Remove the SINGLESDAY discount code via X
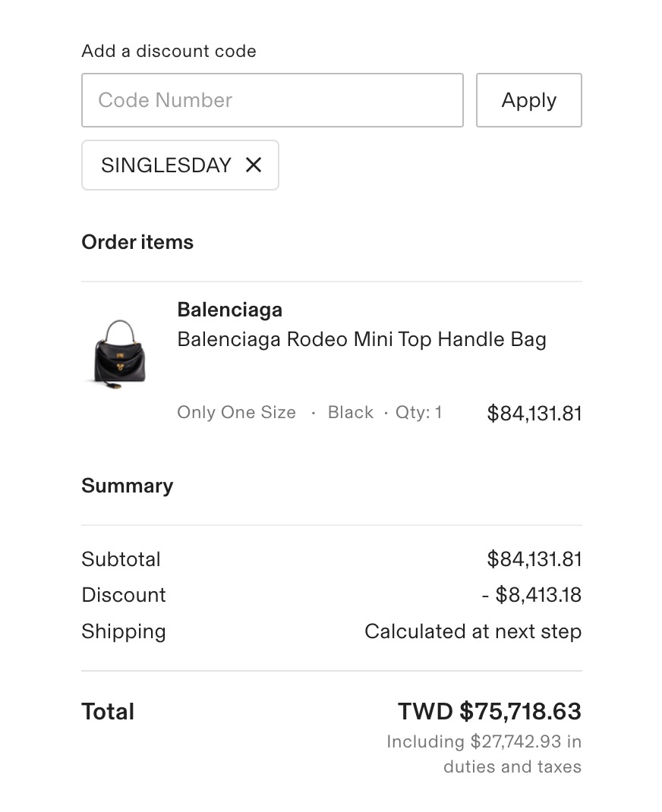Viewport: 662px width, 812px height. [254, 165]
